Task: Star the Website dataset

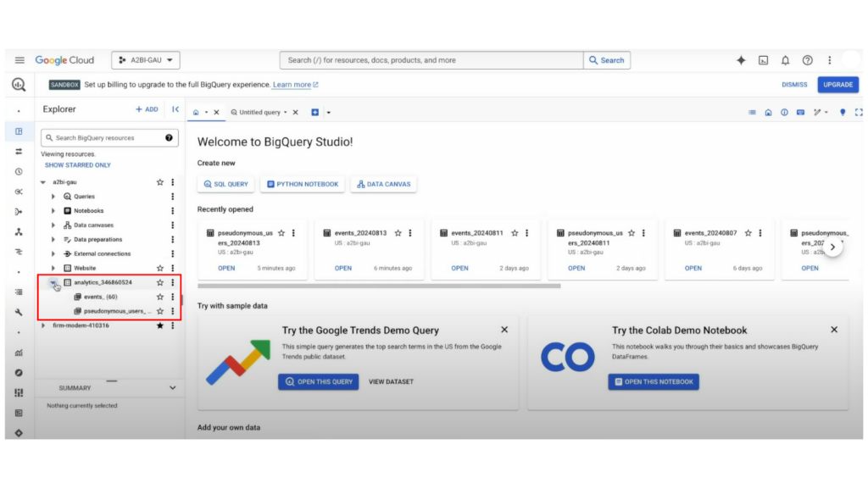Action: click(x=160, y=269)
